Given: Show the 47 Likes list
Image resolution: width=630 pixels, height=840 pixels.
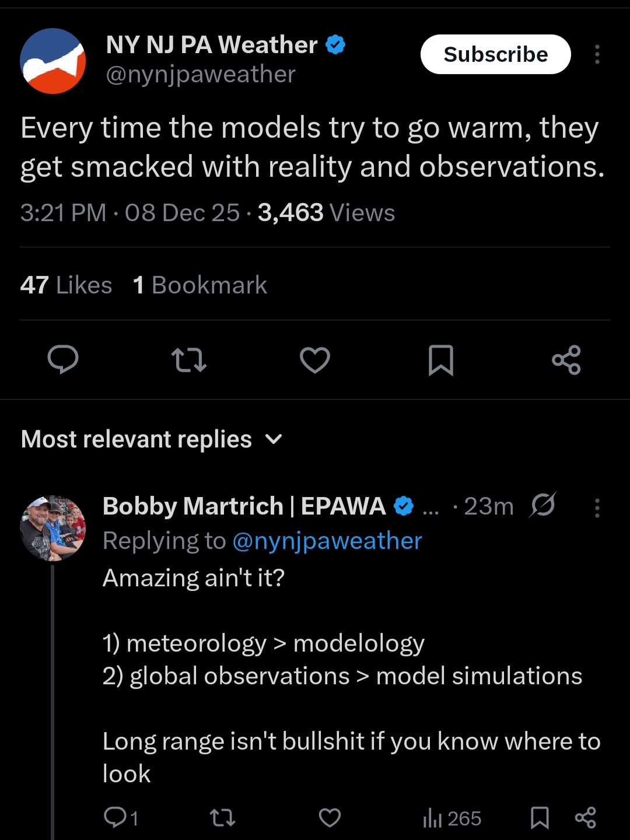Looking at the screenshot, I should point(66,285).
